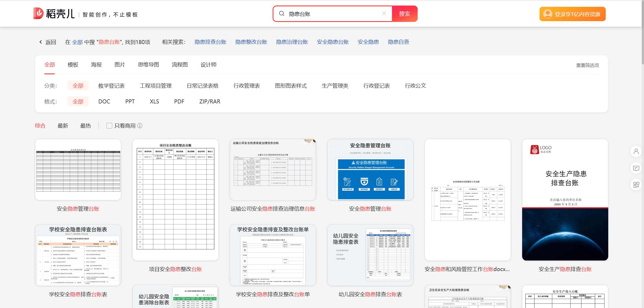Click the info icon beside 只看商用
Viewport: 644px width, 308px height.
(140, 126)
